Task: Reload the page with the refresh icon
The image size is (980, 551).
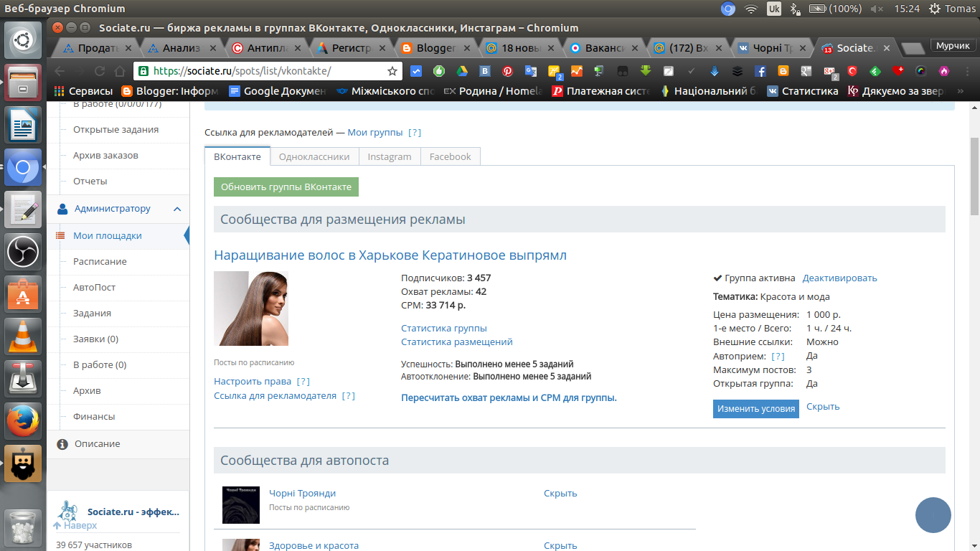Action: pyautogui.click(x=100, y=71)
